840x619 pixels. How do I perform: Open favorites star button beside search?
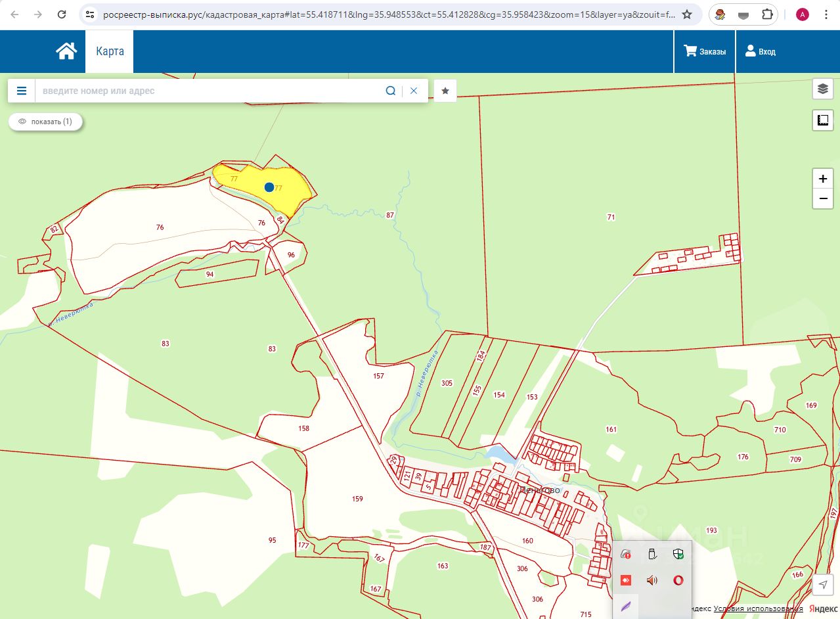(x=445, y=91)
